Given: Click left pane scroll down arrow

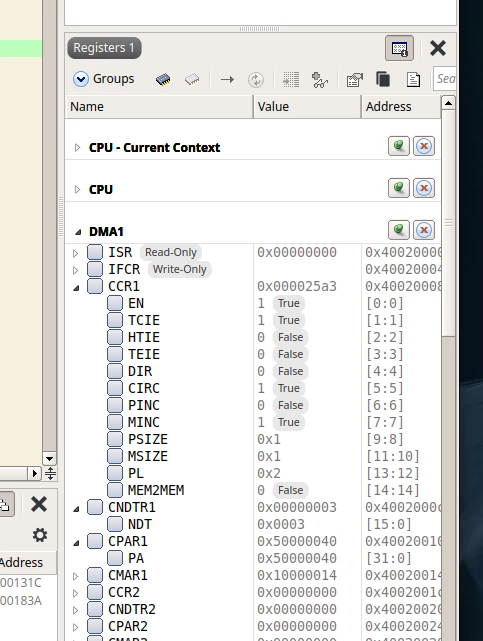Looking at the screenshot, I should (x=49, y=459).
